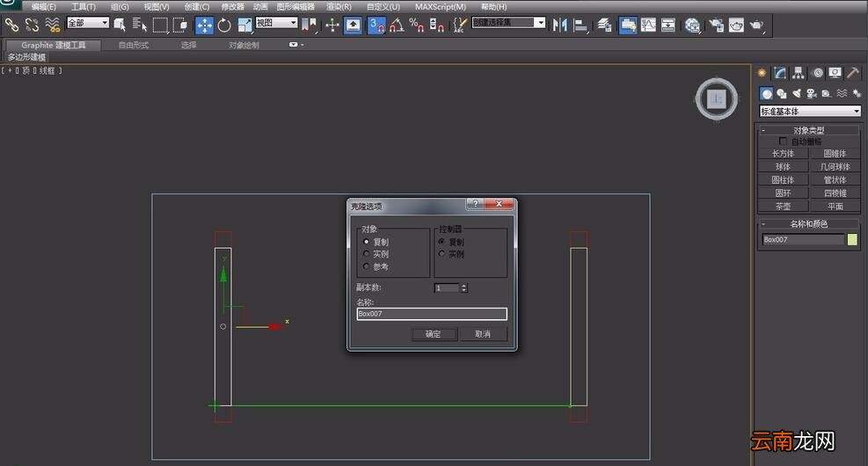Viewport: 868px width, 466px height.
Task: Select Systems category icon
Action: point(857,93)
